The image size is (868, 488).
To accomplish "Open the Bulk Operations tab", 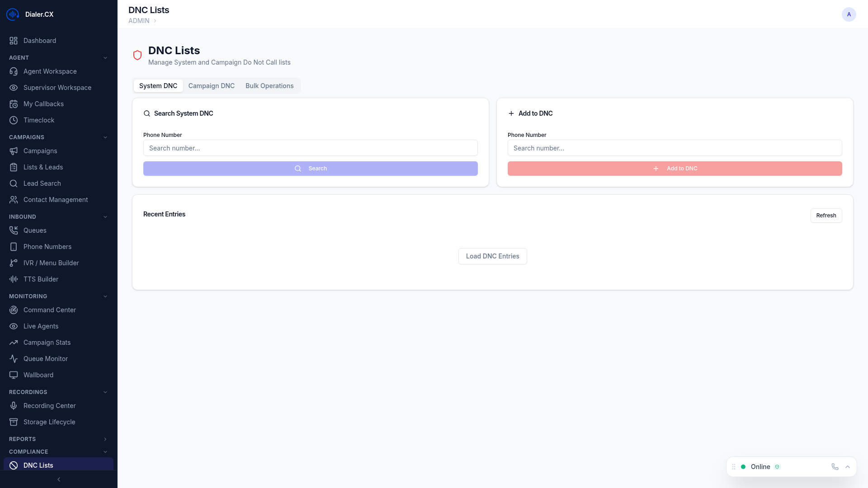I will click(269, 85).
